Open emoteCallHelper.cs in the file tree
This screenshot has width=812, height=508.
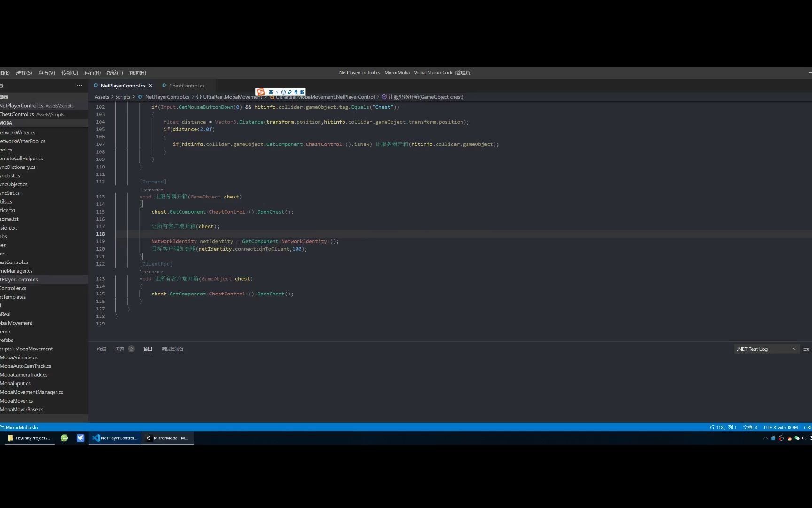point(44,159)
